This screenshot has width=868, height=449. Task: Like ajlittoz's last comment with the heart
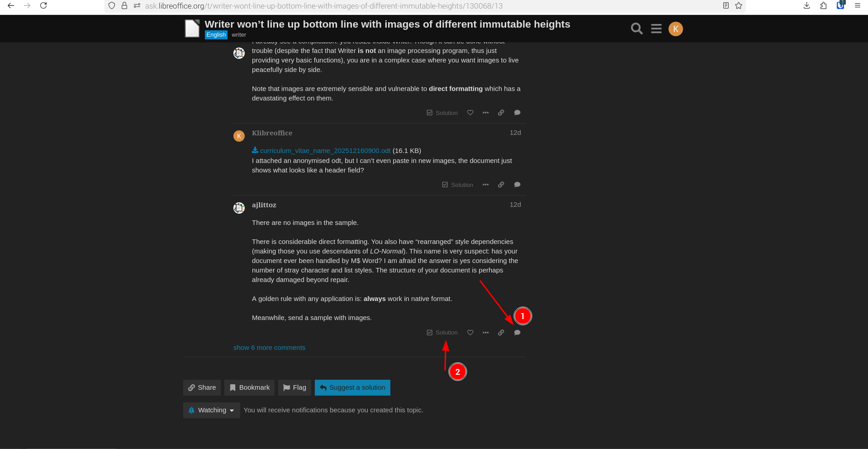(x=470, y=333)
